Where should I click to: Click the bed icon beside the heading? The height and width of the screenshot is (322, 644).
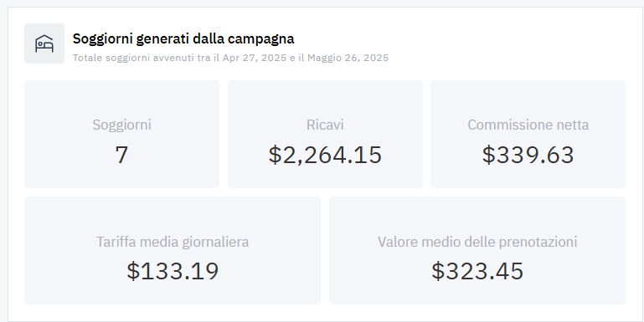[x=44, y=43]
